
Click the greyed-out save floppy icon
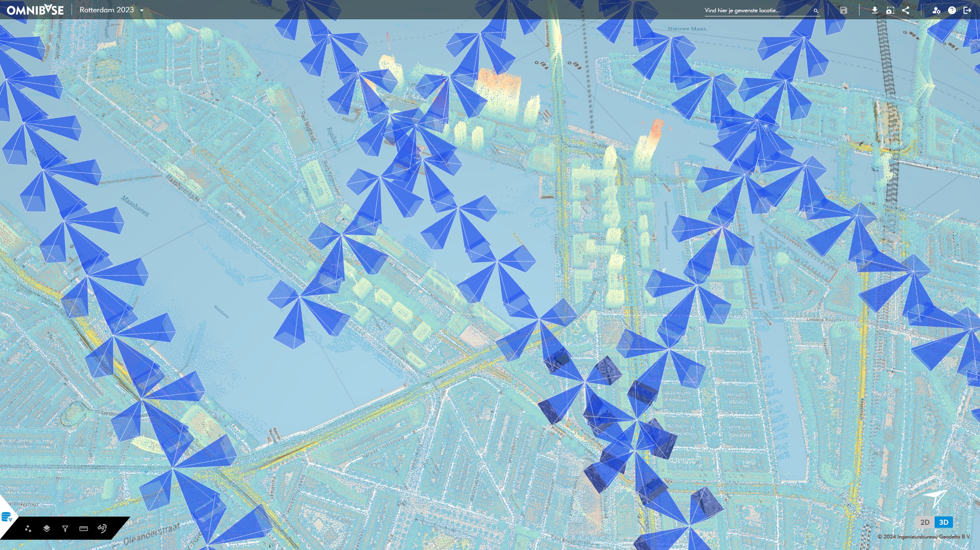pos(843,10)
